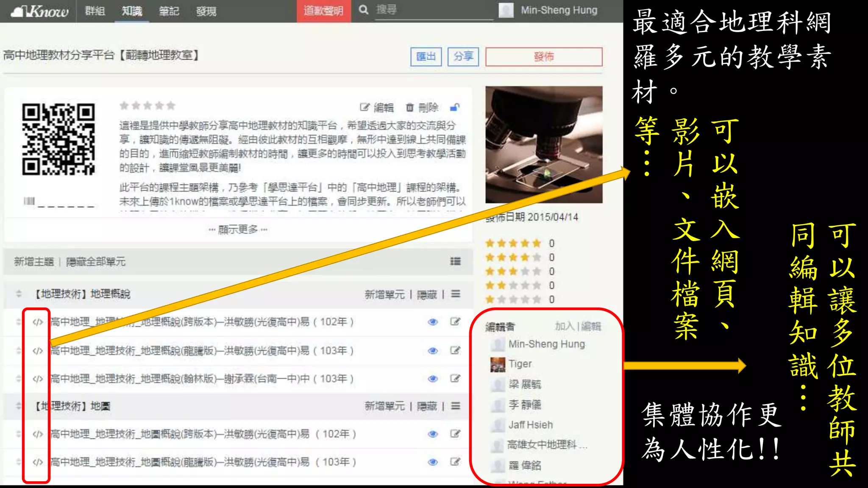Screen dimensions: 868x488
Task: Toggle eye visibility of 地理概說(龍騰版) unit
Action: 433,351
